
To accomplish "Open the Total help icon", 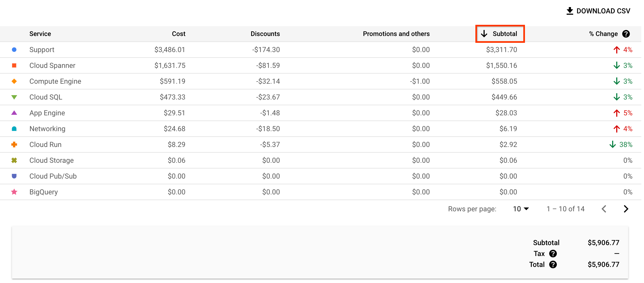I will (x=553, y=264).
